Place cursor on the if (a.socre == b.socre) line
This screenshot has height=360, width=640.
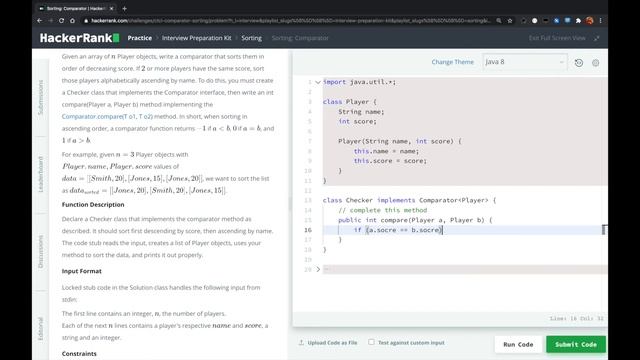click(x=398, y=230)
